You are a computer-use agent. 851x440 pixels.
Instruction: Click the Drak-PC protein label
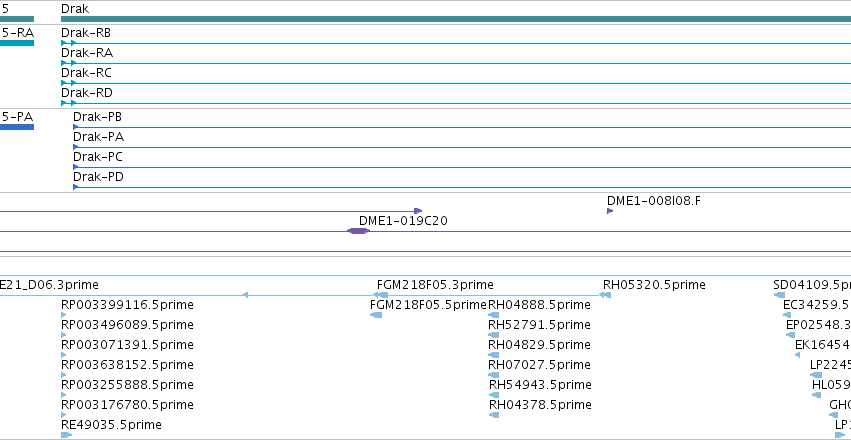coord(98,157)
